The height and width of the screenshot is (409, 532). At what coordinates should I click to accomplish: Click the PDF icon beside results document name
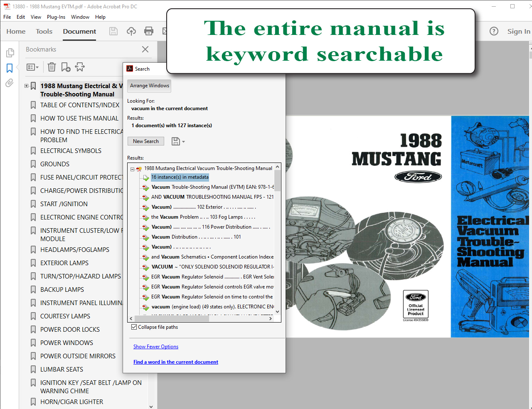click(x=139, y=169)
